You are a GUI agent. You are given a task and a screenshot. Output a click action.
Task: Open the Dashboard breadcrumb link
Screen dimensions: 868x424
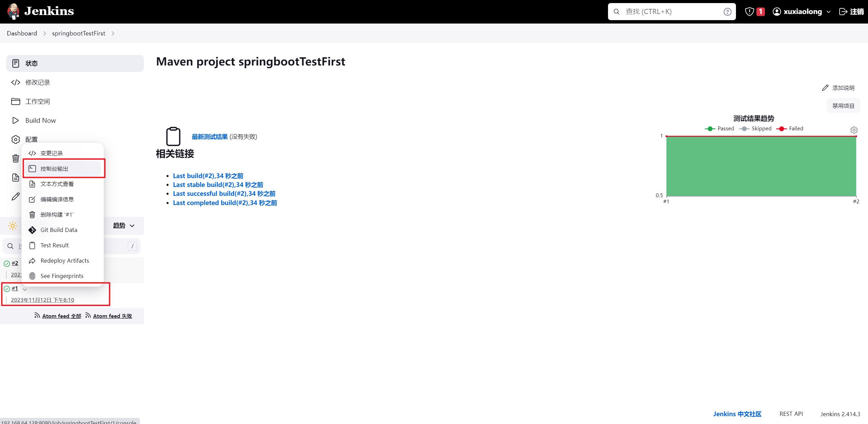tap(22, 33)
